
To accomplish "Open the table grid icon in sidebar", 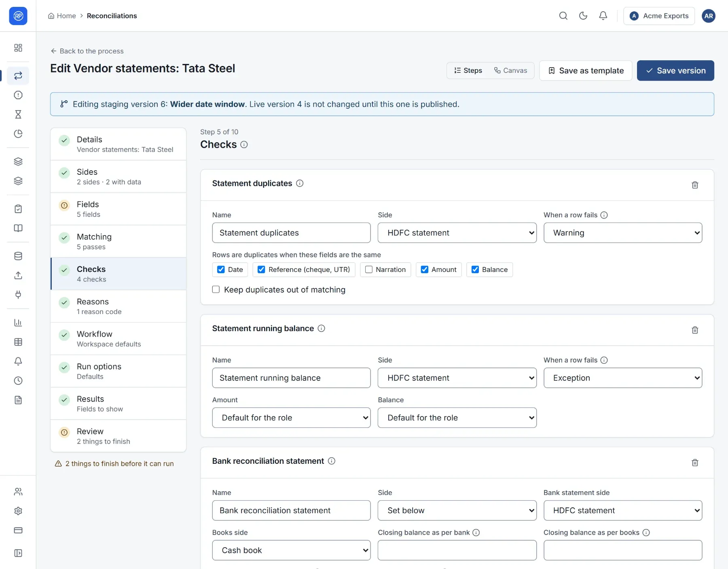I will (18, 342).
